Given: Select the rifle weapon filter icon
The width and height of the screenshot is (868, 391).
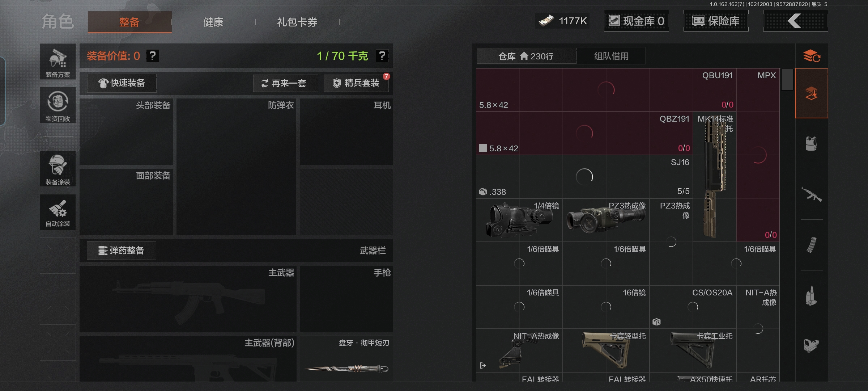Looking at the screenshot, I should 811,194.
